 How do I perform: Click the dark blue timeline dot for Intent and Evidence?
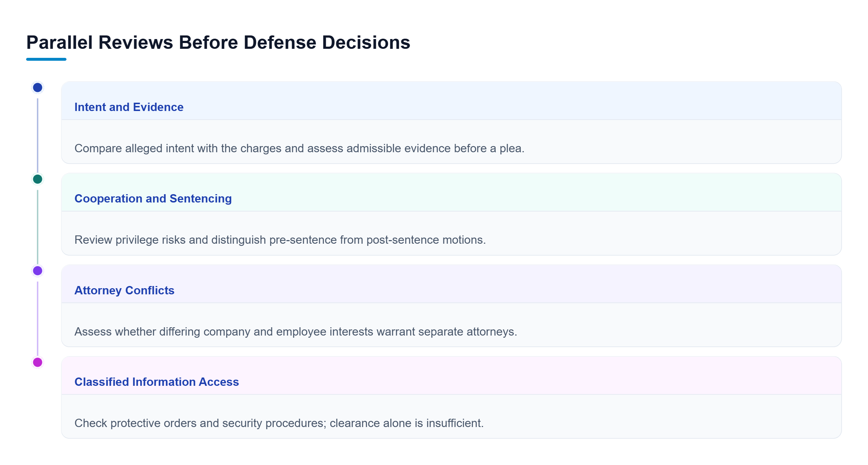[x=38, y=88]
